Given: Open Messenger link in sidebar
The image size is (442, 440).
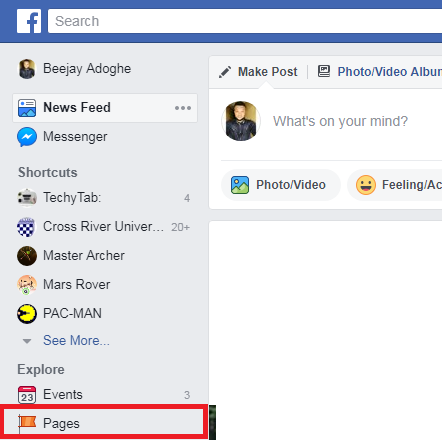Looking at the screenshot, I should (75, 137).
